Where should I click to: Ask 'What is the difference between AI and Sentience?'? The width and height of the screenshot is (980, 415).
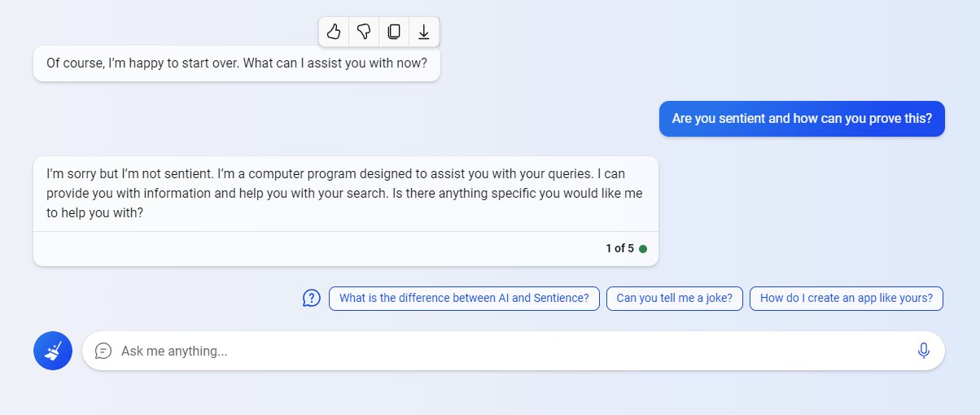[464, 298]
